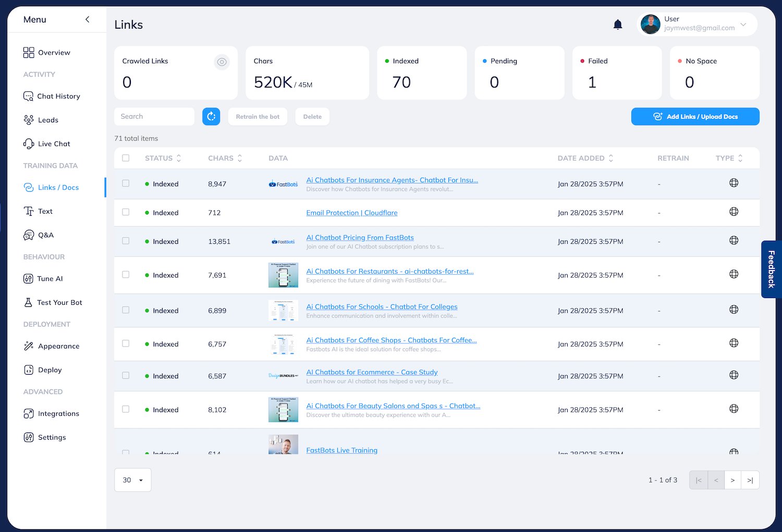The image size is (782, 532).
Task: Go to Integrations in sidebar
Action: tap(58, 414)
